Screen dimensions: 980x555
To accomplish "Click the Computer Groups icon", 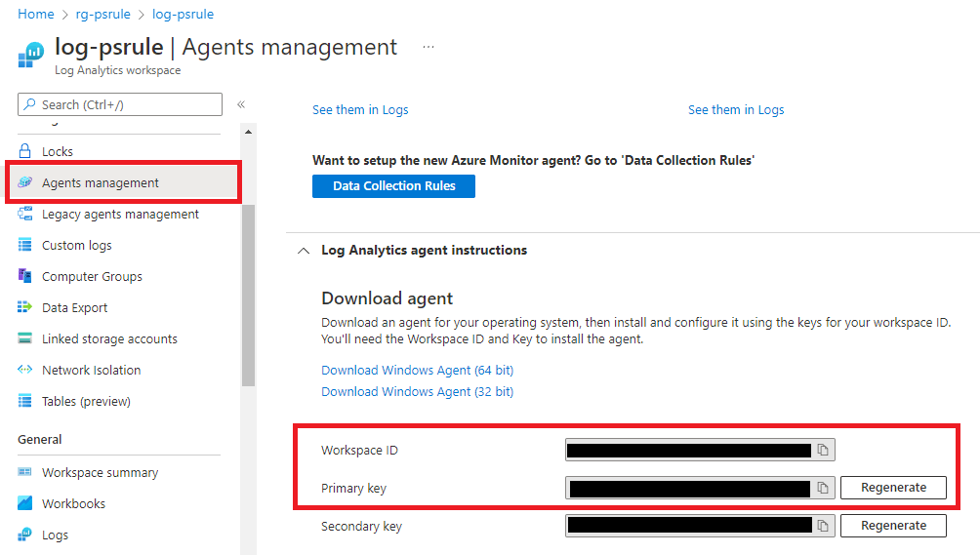I will [25, 275].
